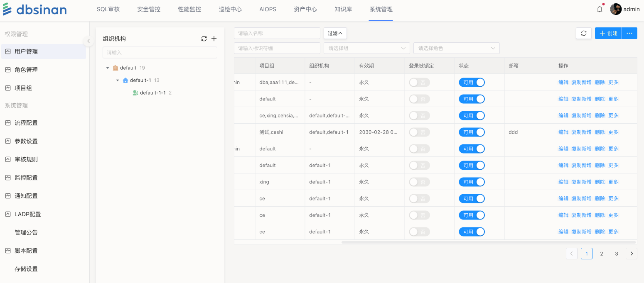Collapse the left sidebar arrow
This screenshot has width=644, height=283.
point(88,41)
